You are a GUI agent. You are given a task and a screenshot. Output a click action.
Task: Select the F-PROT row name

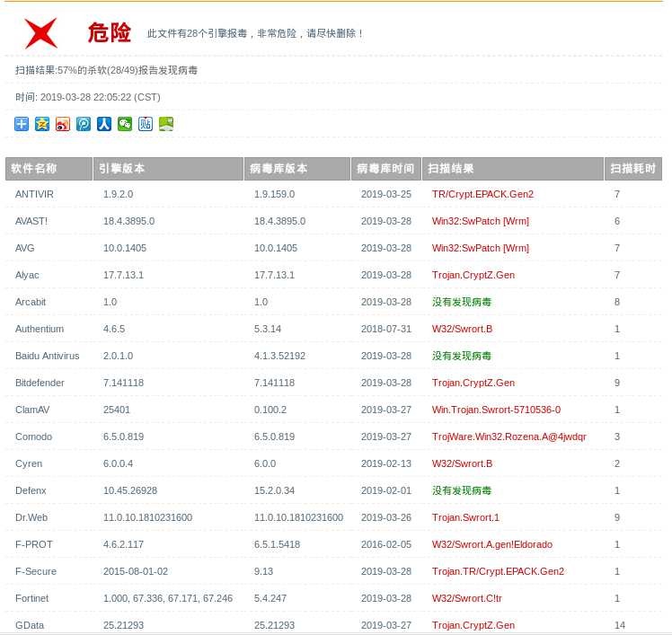34,545
